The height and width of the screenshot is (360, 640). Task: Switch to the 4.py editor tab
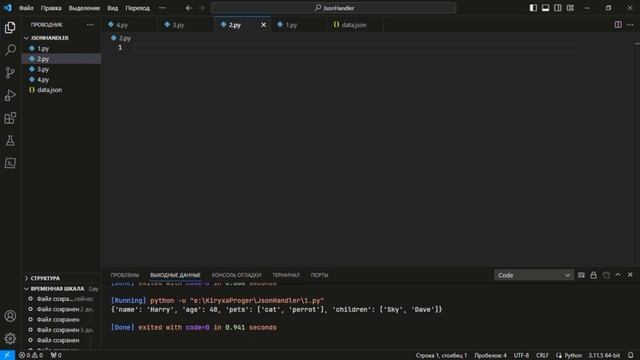(129, 25)
